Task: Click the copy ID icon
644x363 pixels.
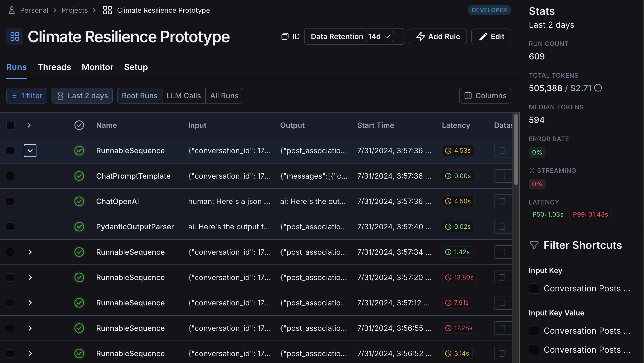Action: coord(285,36)
